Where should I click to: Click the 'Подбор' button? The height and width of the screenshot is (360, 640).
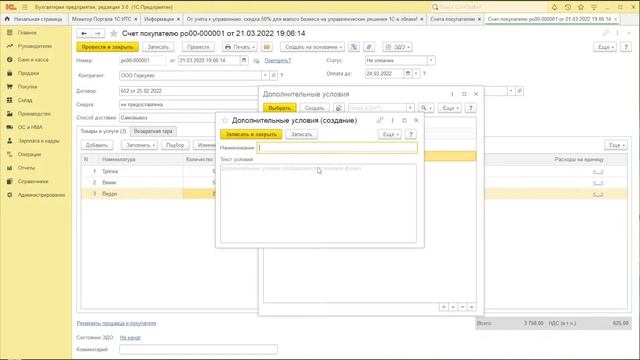click(x=175, y=145)
